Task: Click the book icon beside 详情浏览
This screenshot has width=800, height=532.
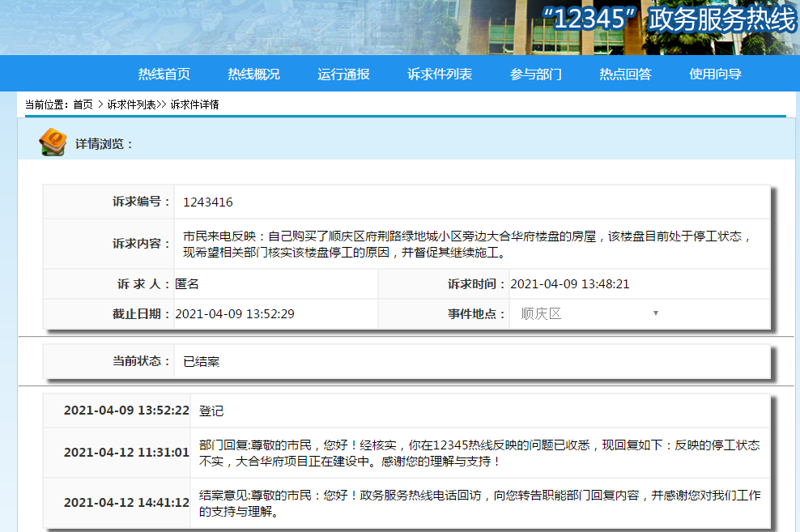Action: point(53,142)
